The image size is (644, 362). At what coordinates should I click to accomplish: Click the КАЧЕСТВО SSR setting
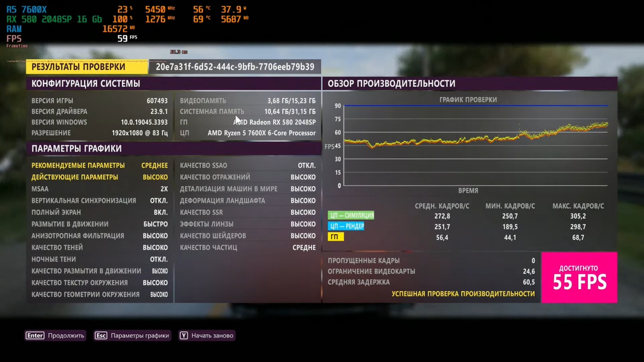pos(247,212)
